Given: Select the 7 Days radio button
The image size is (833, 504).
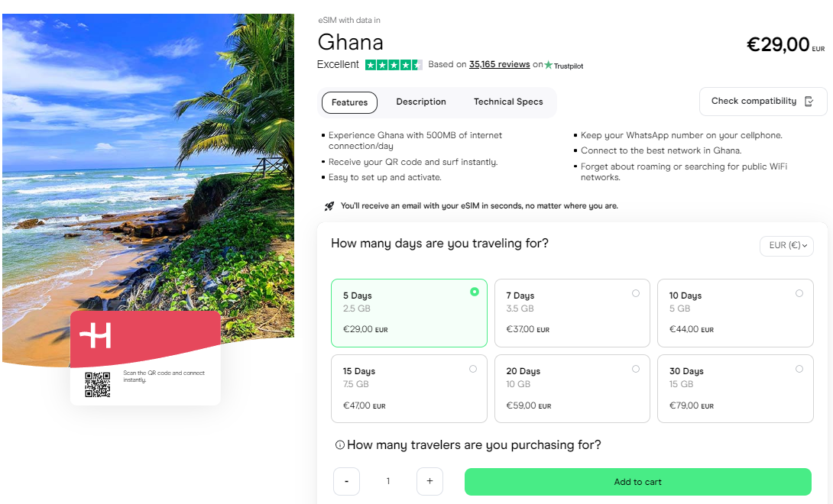Looking at the screenshot, I should point(635,293).
